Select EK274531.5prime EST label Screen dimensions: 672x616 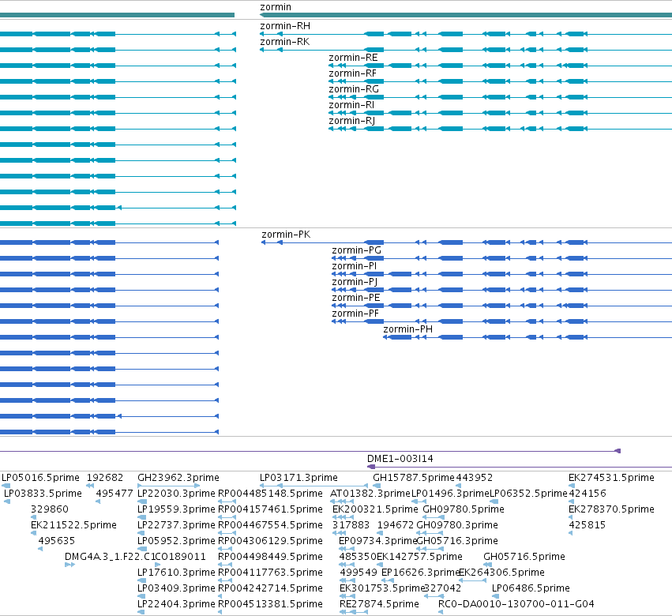pos(611,478)
